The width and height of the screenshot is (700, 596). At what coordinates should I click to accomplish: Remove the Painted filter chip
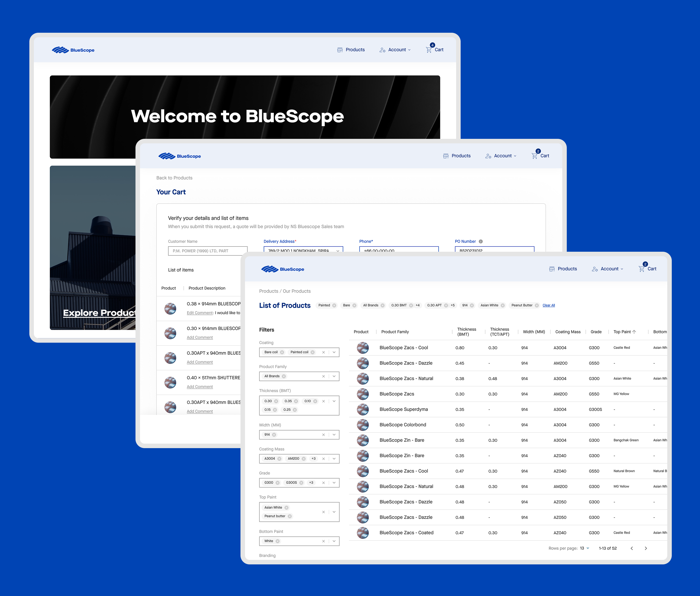pos(334,305)
